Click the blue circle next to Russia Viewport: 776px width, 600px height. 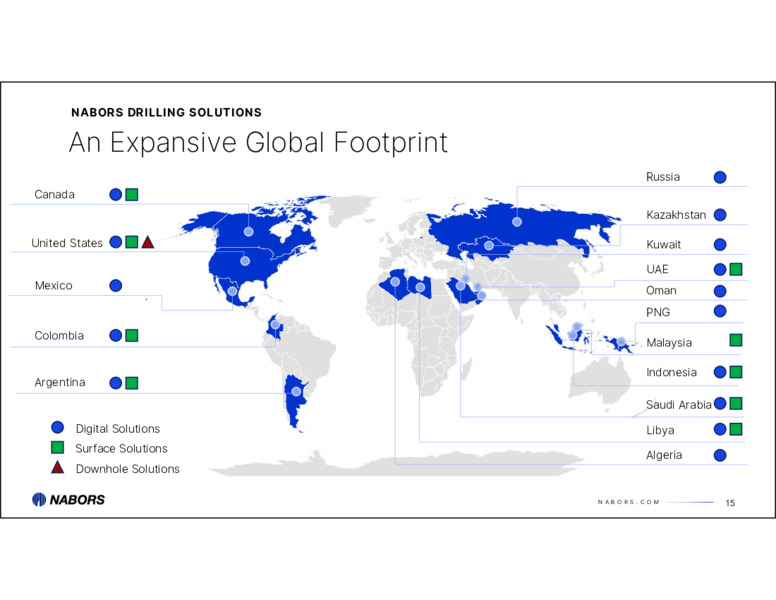[720, 177]
